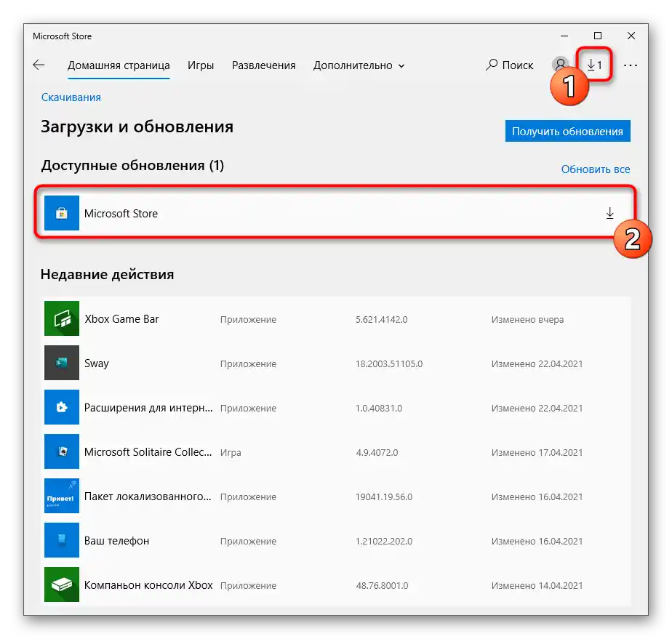This screenshot has width=672, height=639.
Task: Open the Скачивания breadcrumb link
Action: pos(71,97)
